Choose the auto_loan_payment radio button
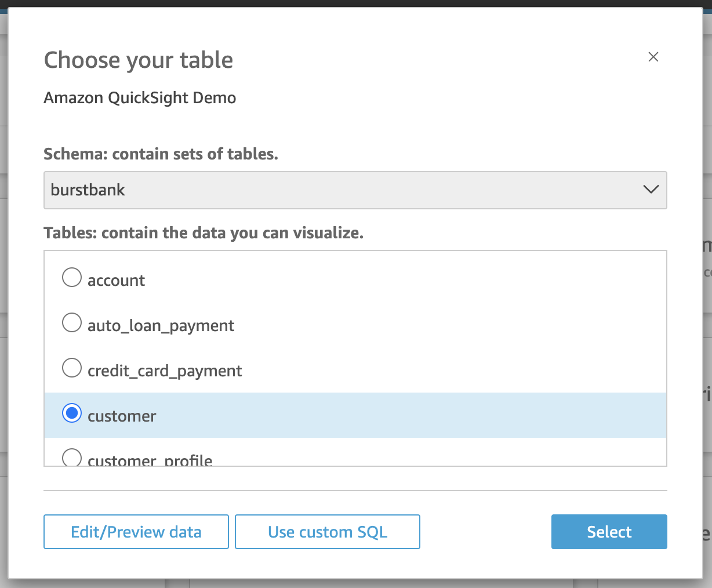Image resolution: width=712 pixels, height=588 pixels. click(72, 322)
